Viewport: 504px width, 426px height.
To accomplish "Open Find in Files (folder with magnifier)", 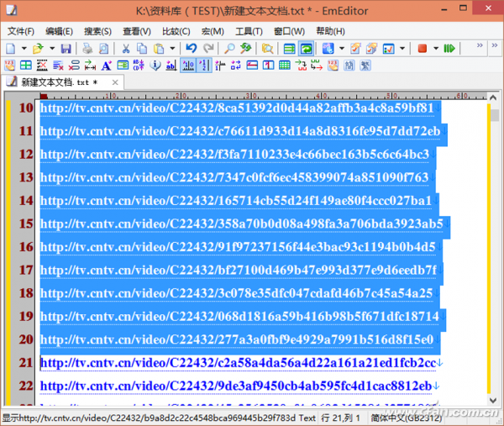I will click(267, 49).
